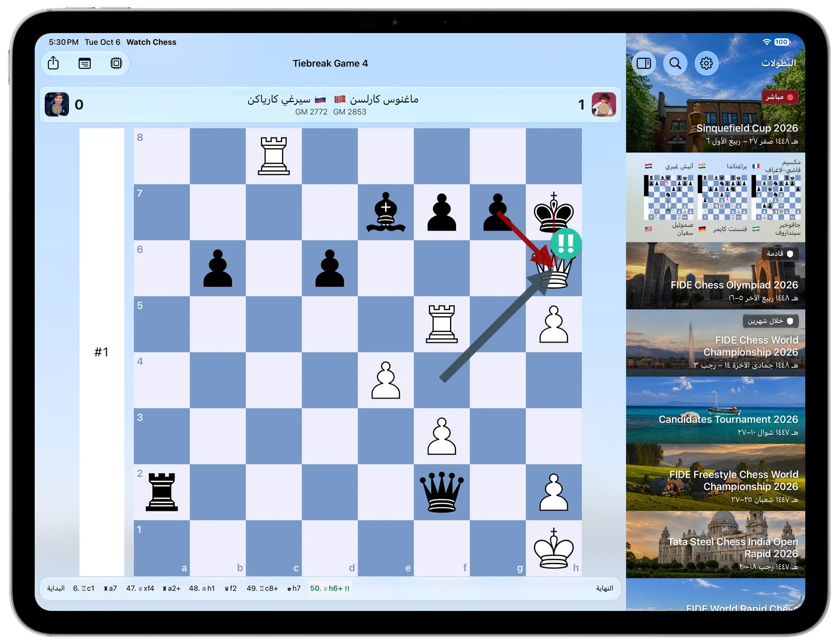
Task: Click the Tiebreak Game 4 title
Action: pyautogui.click(x=331, y=63)
